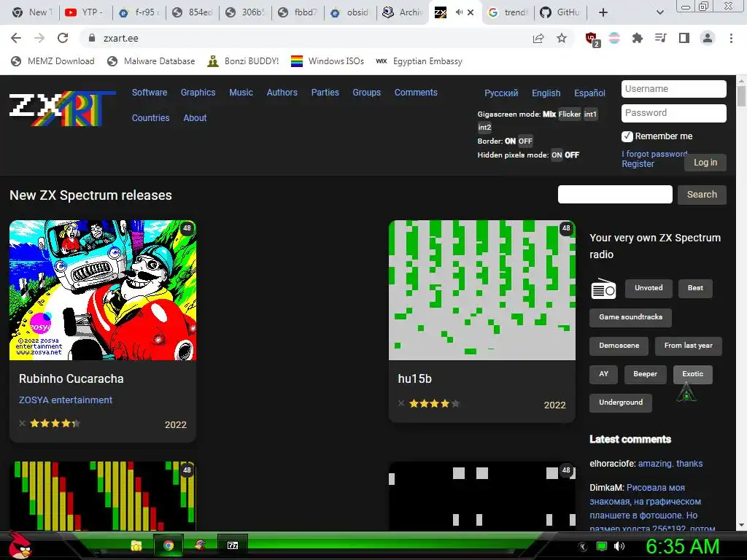
Task: Open the About page link
Action: point(195,117)
